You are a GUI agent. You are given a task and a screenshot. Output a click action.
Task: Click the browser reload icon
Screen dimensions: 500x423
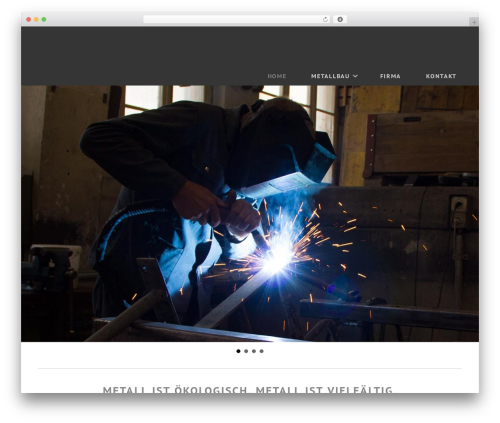tap(325, 19)
